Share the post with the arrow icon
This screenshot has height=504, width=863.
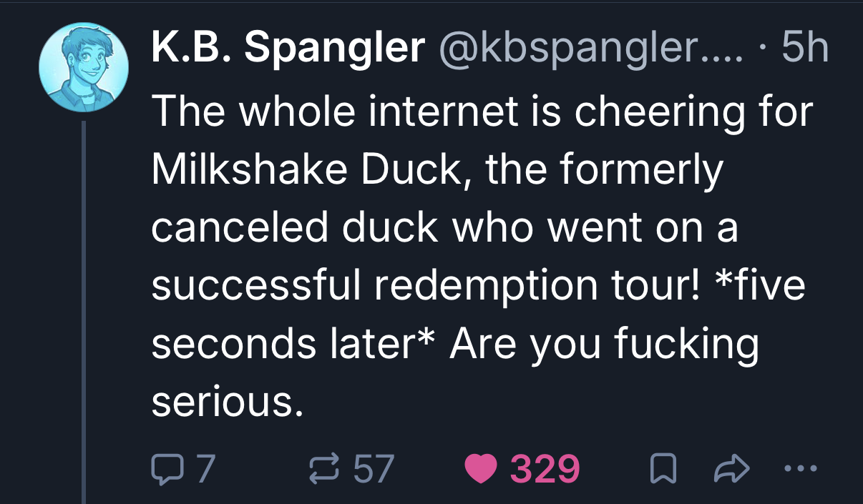click(x=731, y=469)
